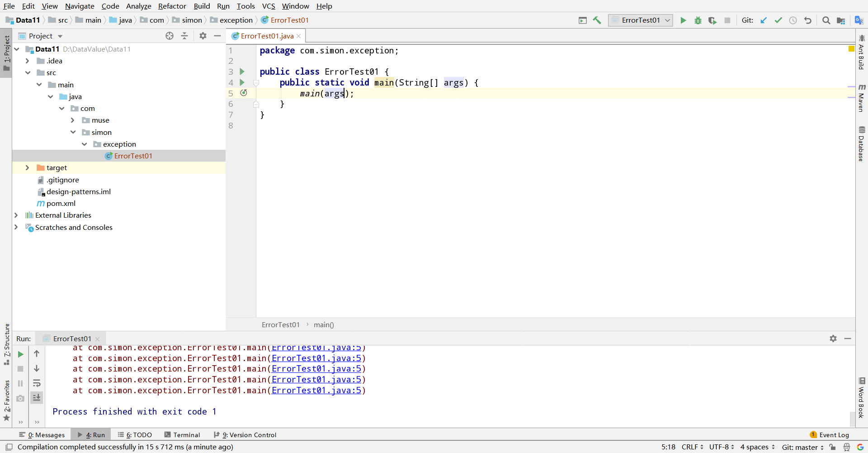Locate current file with crosshair icon
The width and height of the screenshot is (868, 453).
170,36
